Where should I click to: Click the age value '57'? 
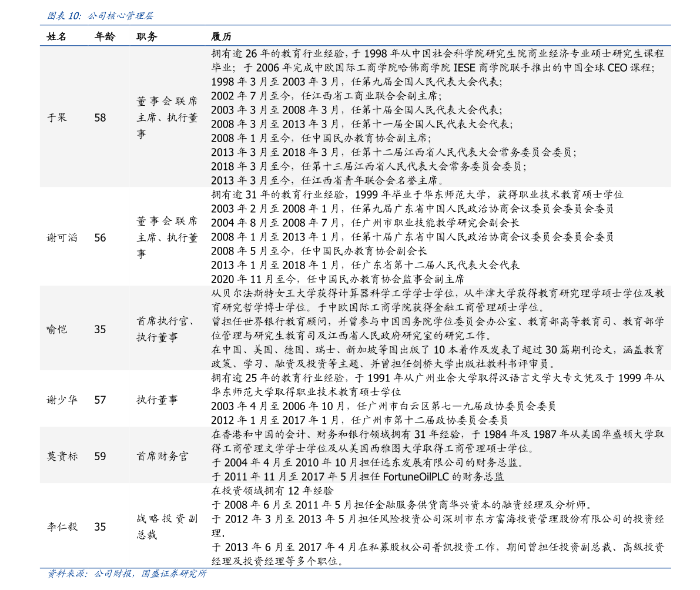[100, 400]
